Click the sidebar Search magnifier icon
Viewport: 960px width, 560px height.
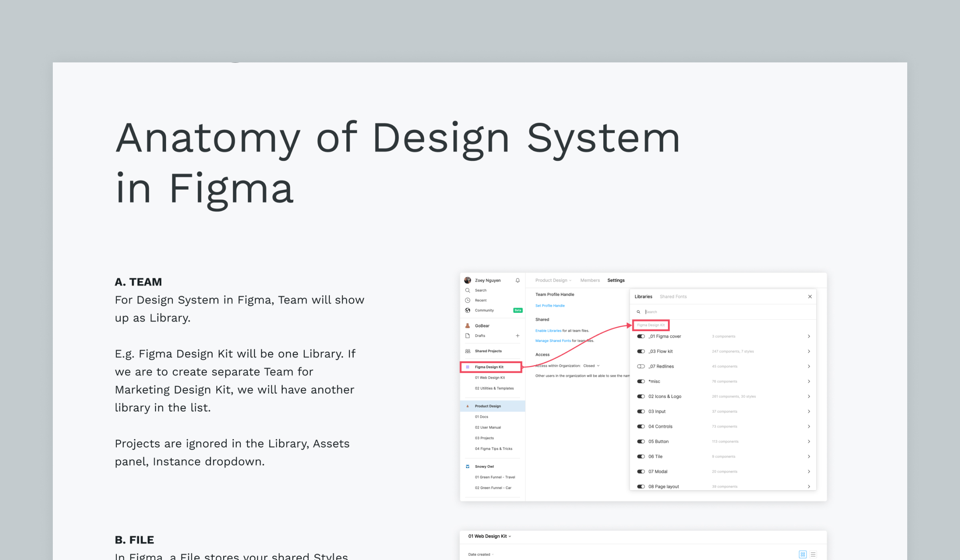tap(468, 290)
